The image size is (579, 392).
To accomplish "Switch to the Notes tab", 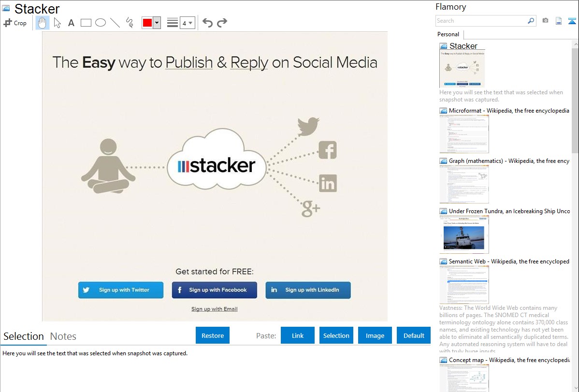I will coord(63,336).
